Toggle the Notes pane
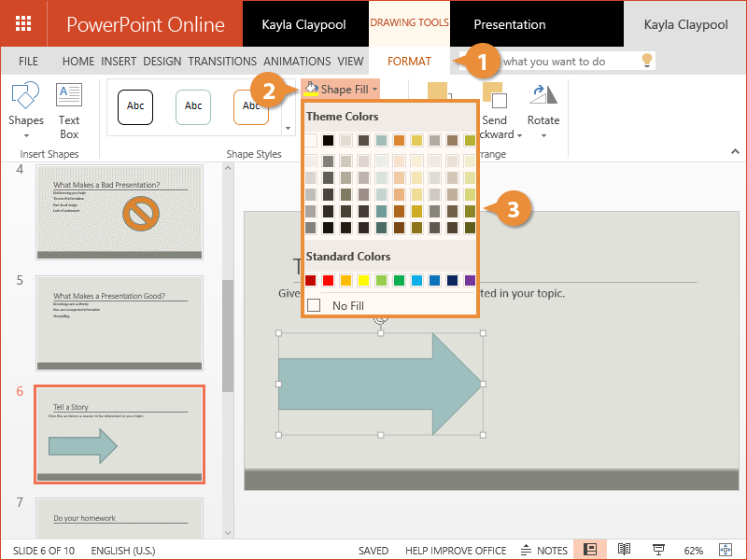Viewport: 747px width, 560px height. click(x=543, y=551)
